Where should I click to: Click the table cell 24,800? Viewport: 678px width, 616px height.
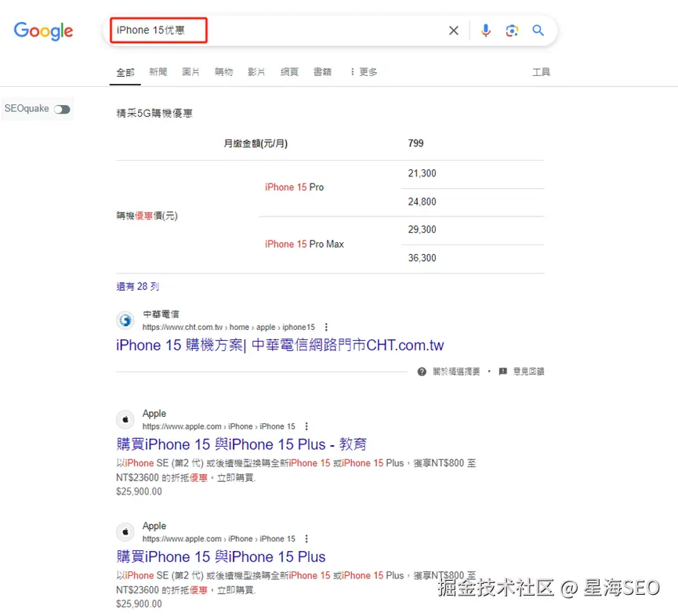tap(422, 202)
